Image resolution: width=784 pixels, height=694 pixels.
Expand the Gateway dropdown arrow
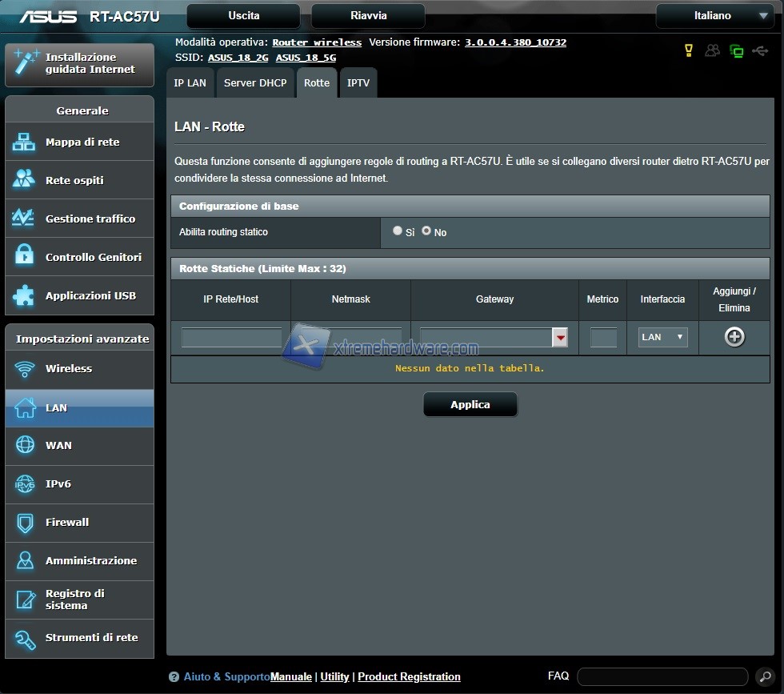(x=560, y=338)
